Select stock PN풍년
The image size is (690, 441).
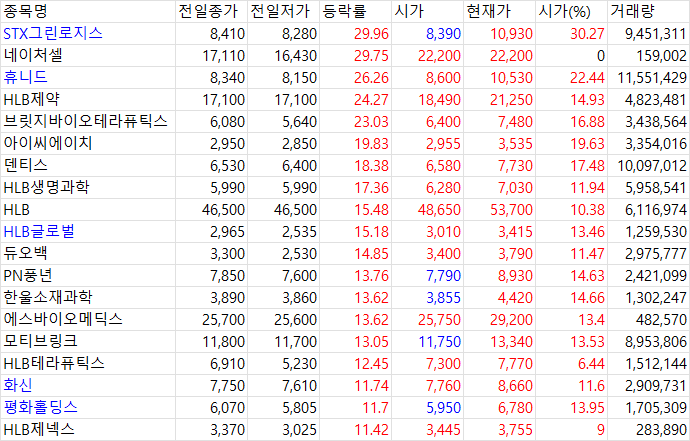(x=28, y=276)
